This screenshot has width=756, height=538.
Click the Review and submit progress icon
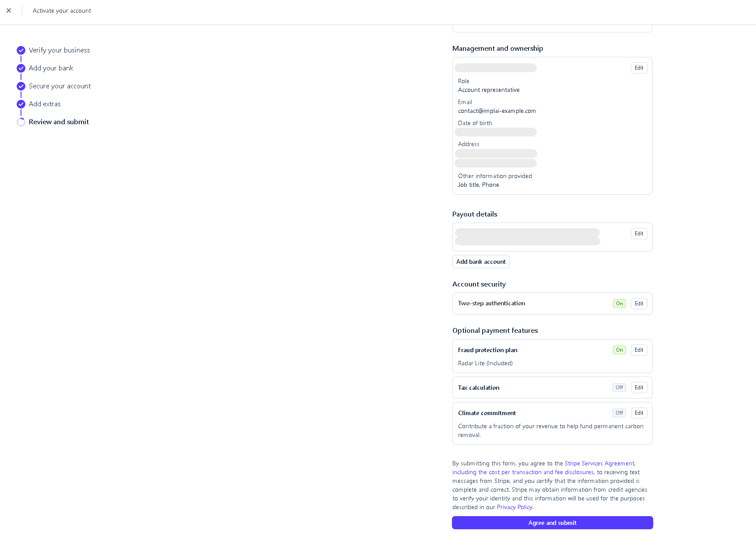tap(21, 122)
